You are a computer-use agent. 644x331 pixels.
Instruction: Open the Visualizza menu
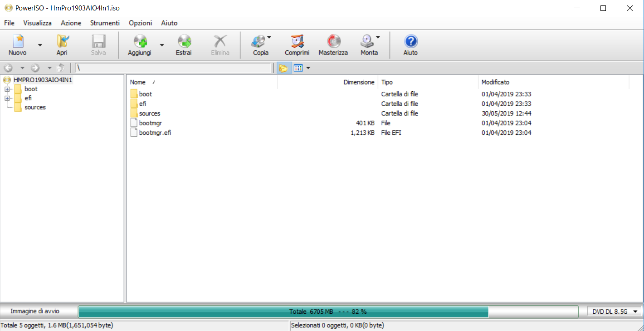(38, 23)
